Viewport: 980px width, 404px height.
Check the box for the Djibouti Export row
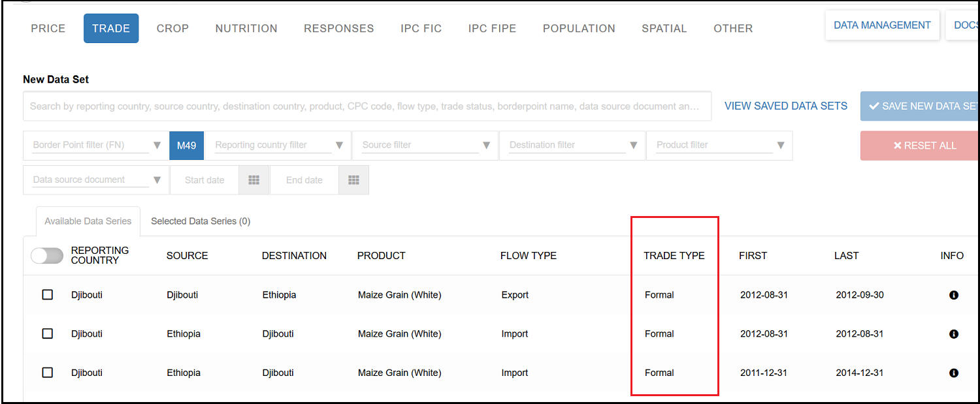(x=48, y=295)
